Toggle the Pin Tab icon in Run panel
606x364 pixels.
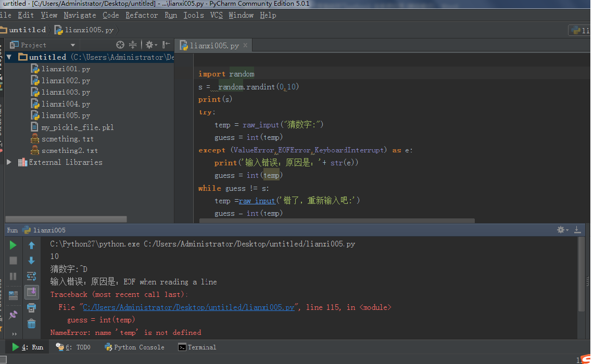coord(13,315)
